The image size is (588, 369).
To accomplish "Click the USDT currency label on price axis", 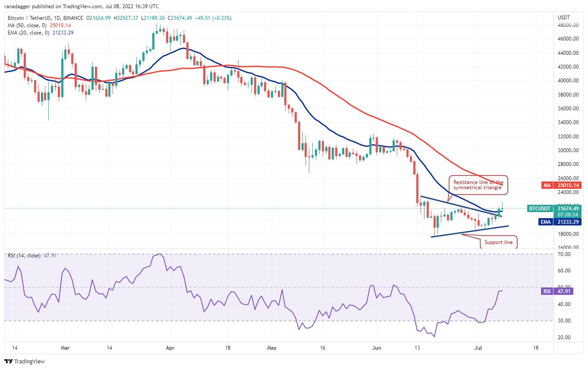I will (565, 18).
